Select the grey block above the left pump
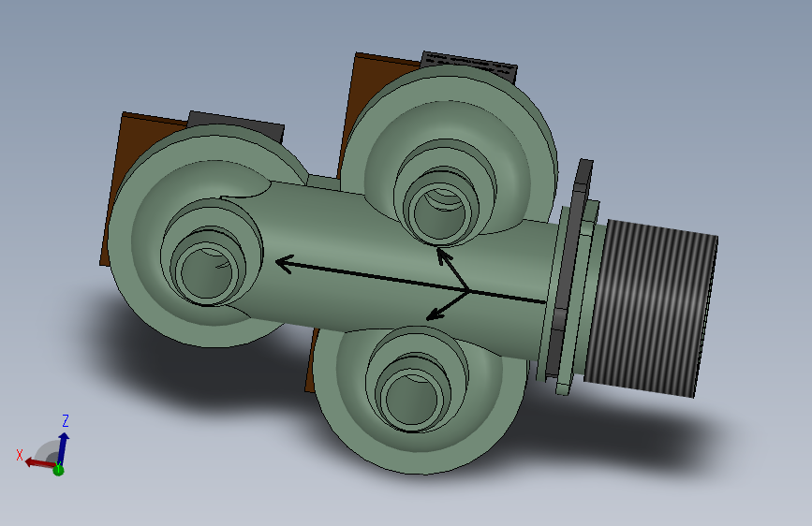Image resolution: width=812 pixels, height=526 pixels. (x=236, y=125)
